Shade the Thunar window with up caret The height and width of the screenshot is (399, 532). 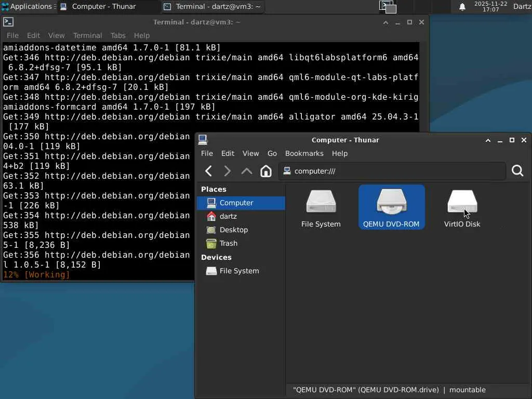click(x=488, y=140)
